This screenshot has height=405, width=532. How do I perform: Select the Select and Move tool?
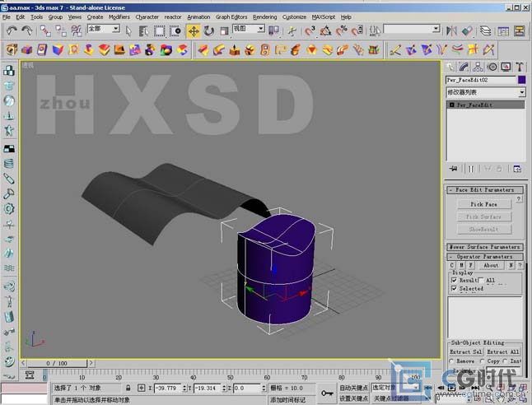(194, 30)
